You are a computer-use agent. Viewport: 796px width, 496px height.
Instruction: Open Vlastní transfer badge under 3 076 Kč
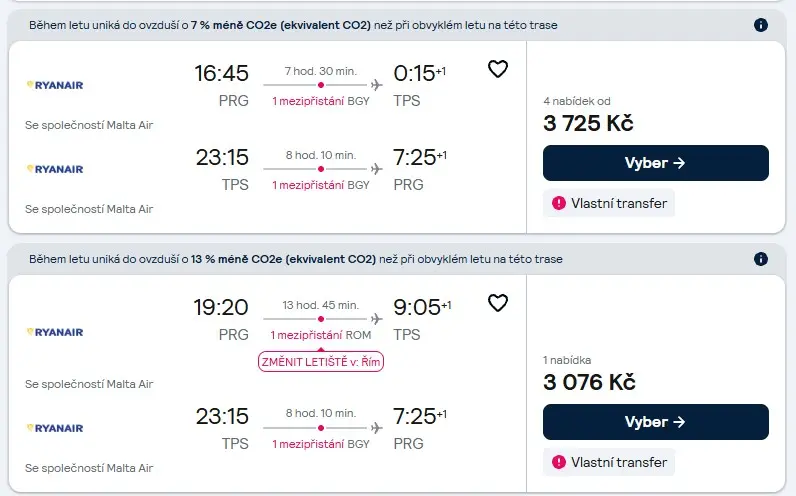[609, 462]
